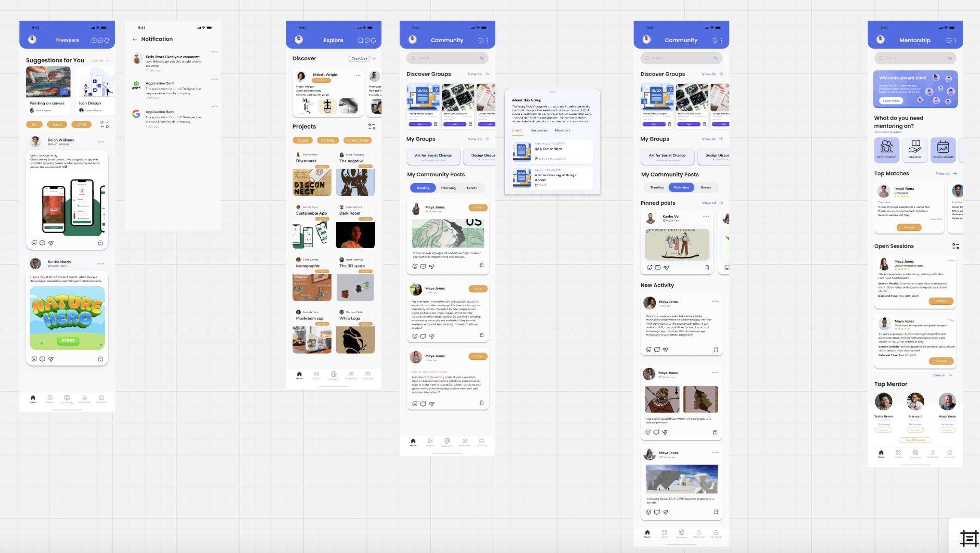Follow Maya Jones on her green illustration post
The height and width of the screenshot is (553, 980).
tap(478, 208)
